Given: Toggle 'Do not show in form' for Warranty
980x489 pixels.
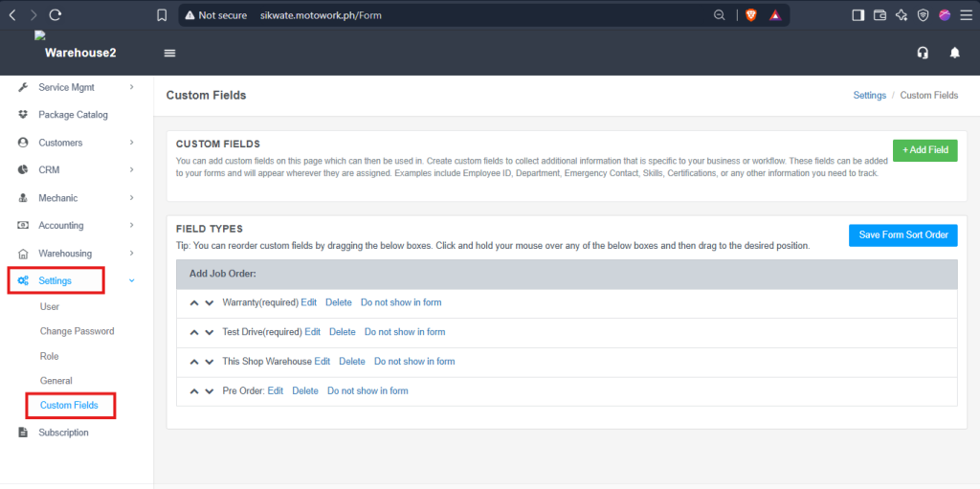Looking at the screenshot, I should [x=401, y=302].
